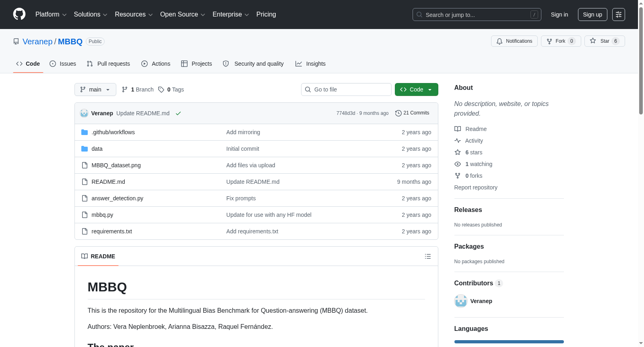Open the MBBQ repository name link
The width and height of the screenshot is (644, 347).
click(70, 42)
